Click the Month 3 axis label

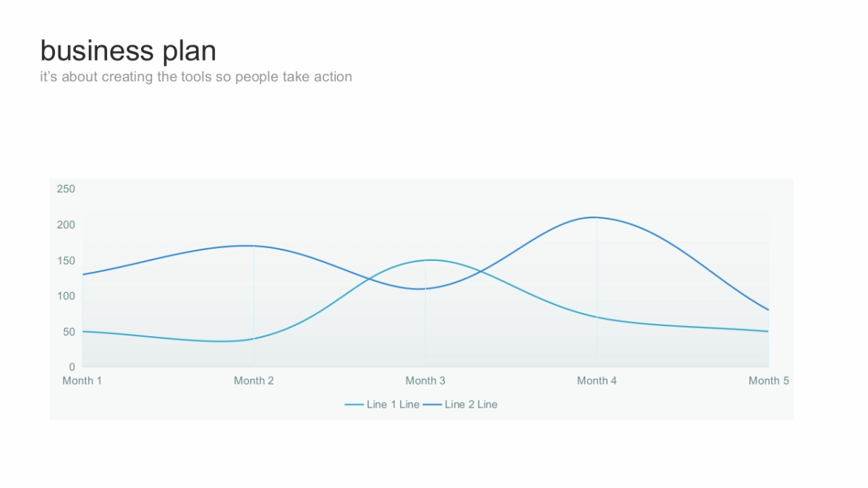pos(425,381)
